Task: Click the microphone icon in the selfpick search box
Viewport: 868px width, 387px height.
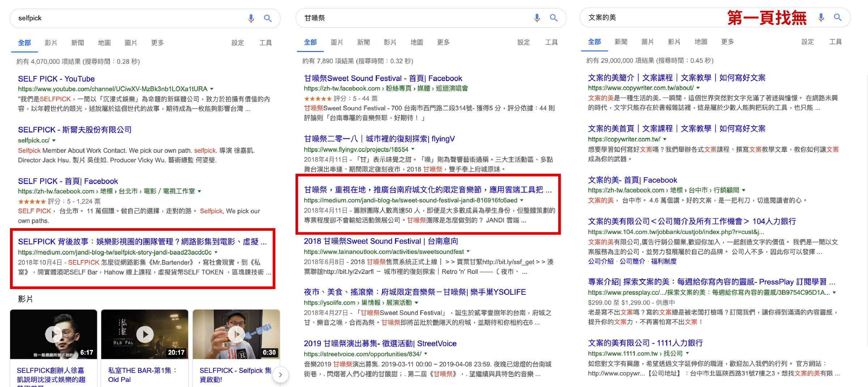Action: [x=251, y=18]
